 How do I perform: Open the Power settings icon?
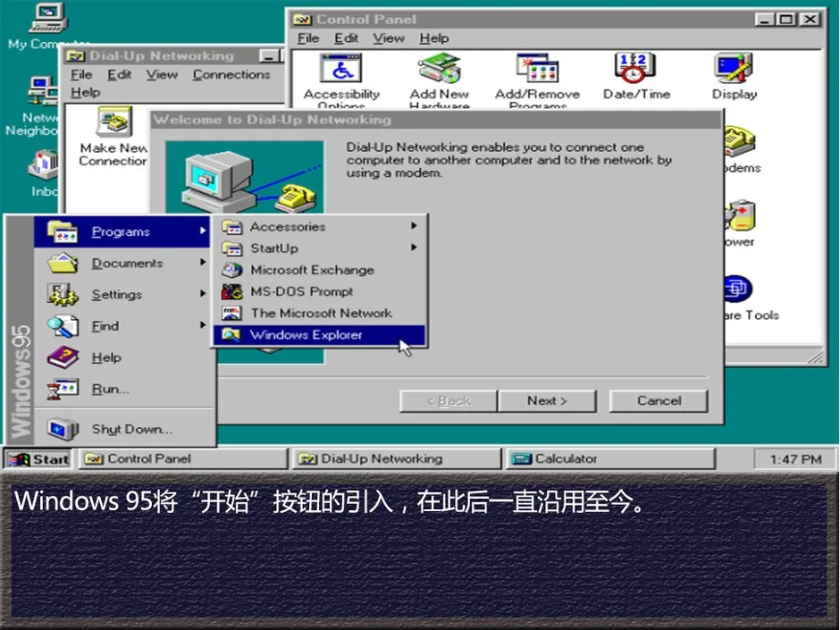[741, 216]
